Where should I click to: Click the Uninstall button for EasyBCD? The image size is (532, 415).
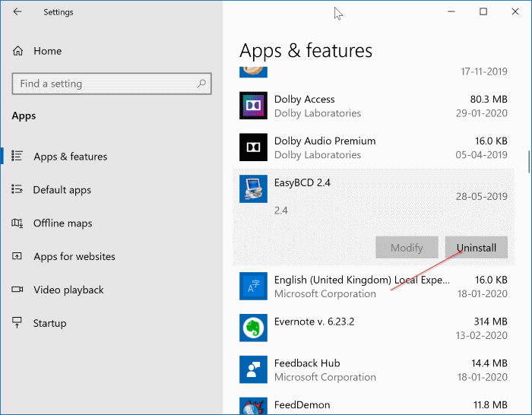(477, 247)
